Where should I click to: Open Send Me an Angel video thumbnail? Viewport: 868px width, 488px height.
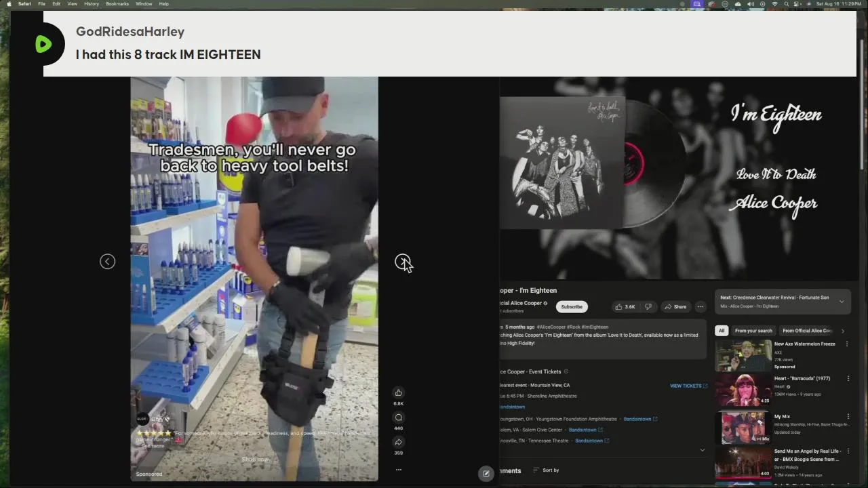coord(744,463)
